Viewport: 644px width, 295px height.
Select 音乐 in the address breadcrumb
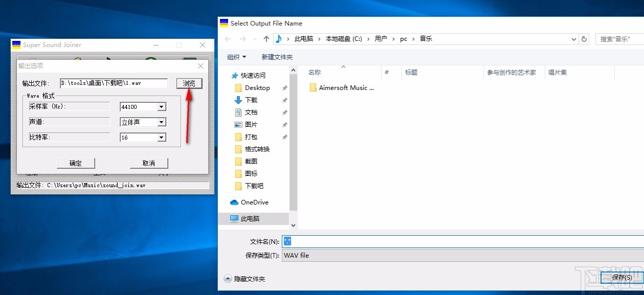click(x=426, y=39)
